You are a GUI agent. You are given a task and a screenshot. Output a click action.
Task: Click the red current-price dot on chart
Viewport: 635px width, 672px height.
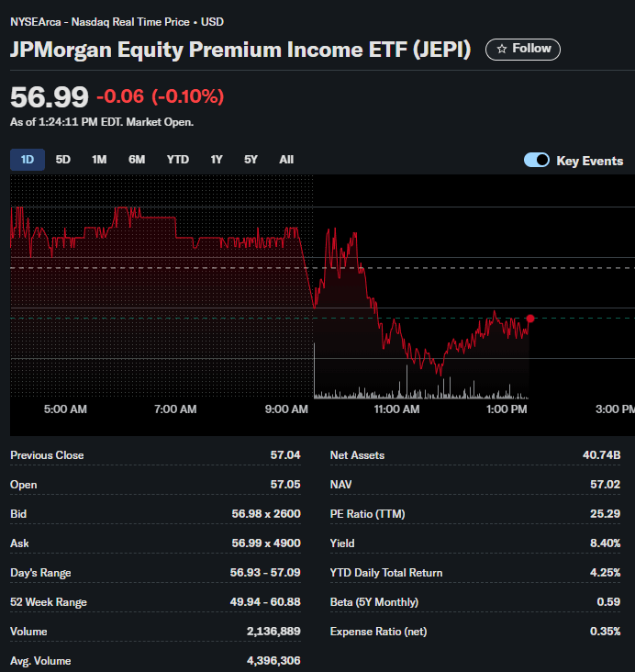click(530, 319)
